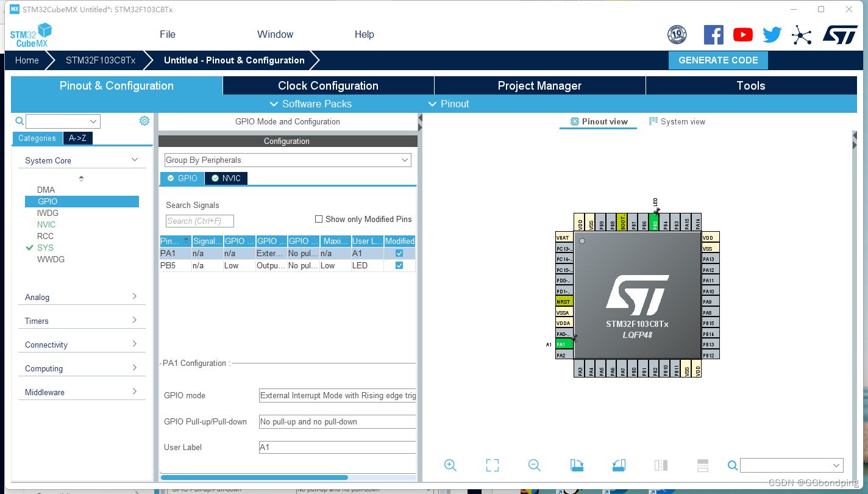The height and width of the screenshot is (494, 868).
Task: Switch to the Clock Configuration tab
Action: [328, 85]
